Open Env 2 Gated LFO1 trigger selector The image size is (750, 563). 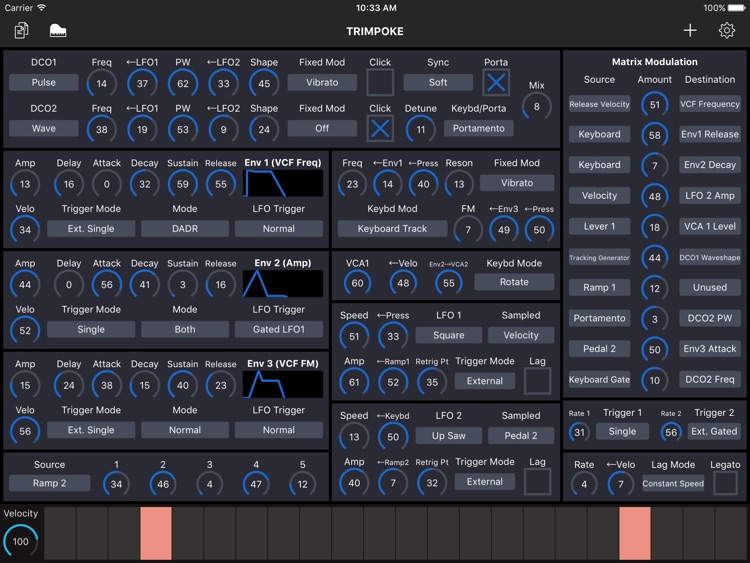coord(279,329)
